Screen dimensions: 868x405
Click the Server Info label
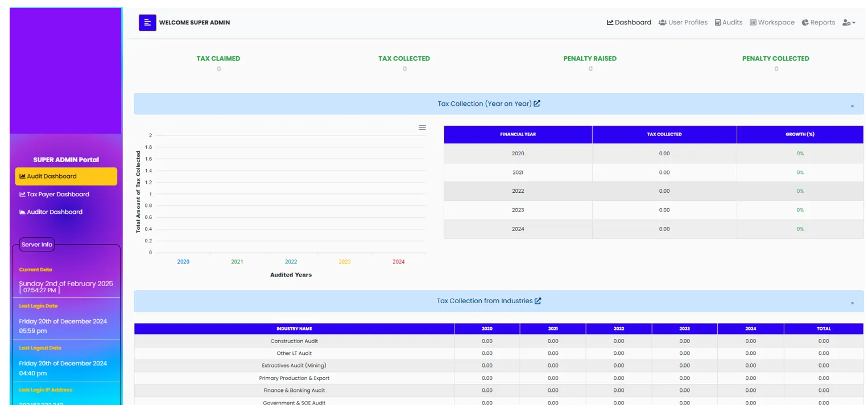36,245
